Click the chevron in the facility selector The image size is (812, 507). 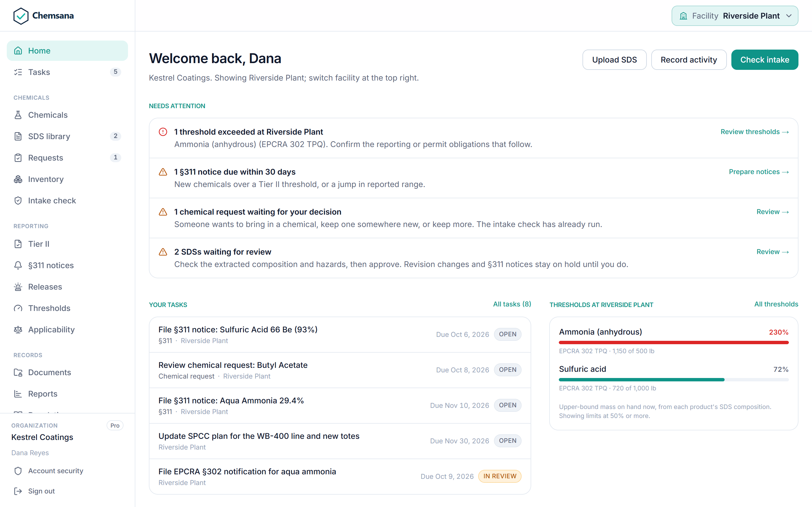pos(789,16)
